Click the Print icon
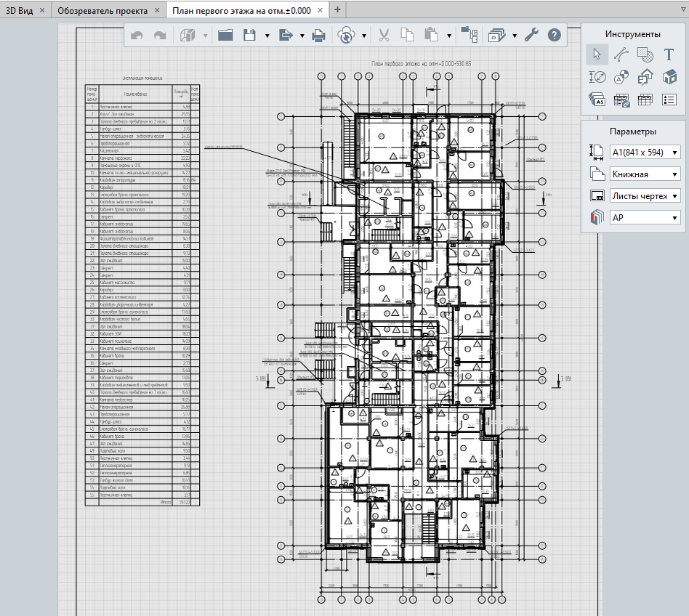Image resolution: width=689 pixels, height=616 pixels. click(320, 35)
